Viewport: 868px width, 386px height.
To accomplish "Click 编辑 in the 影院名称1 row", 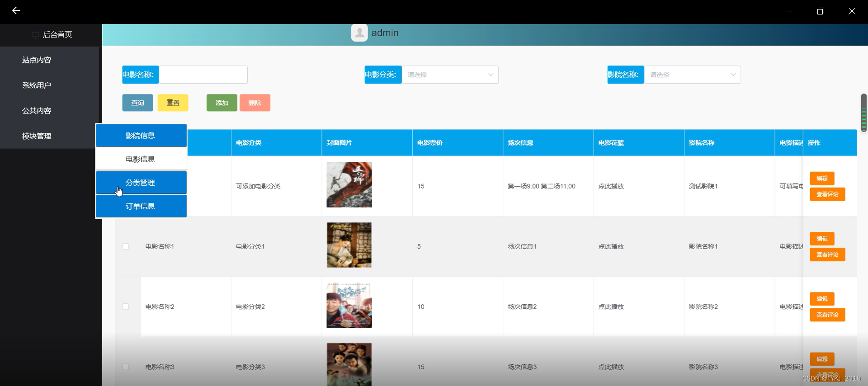I will pyautogui.click(x=822, y=239).
